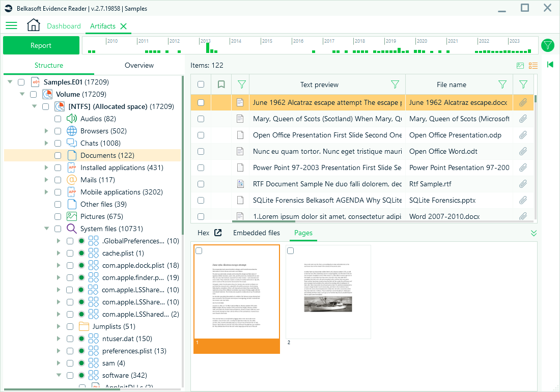Collapse the side panel arrow icon
The image size is (560, 392).
pyautogui.click(x=550, y=64)
